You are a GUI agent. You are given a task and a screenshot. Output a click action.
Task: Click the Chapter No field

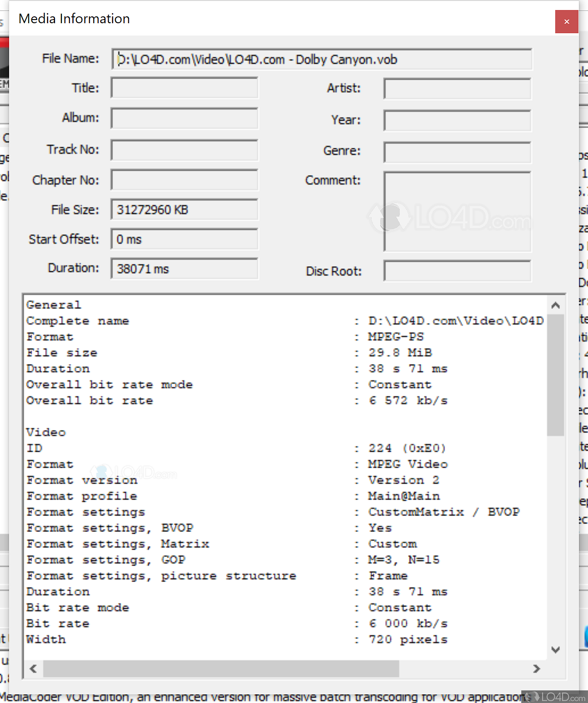[x=184, y=180]
